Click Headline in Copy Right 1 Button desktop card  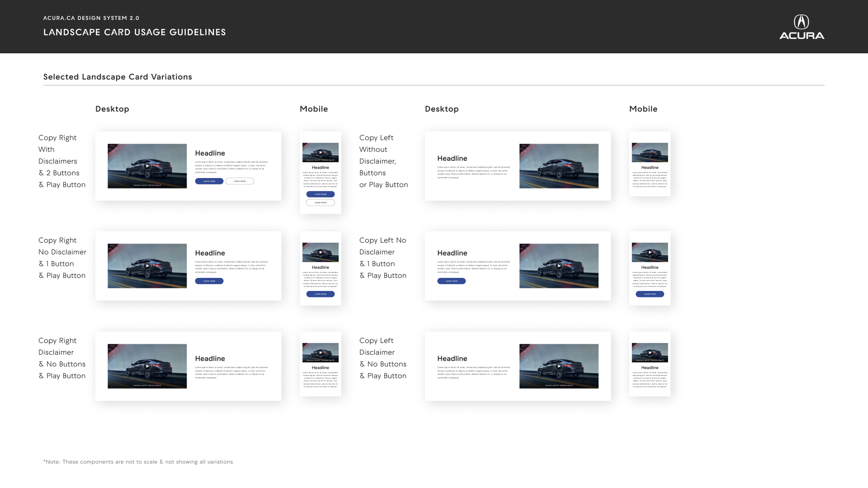(x=210, y=253)
